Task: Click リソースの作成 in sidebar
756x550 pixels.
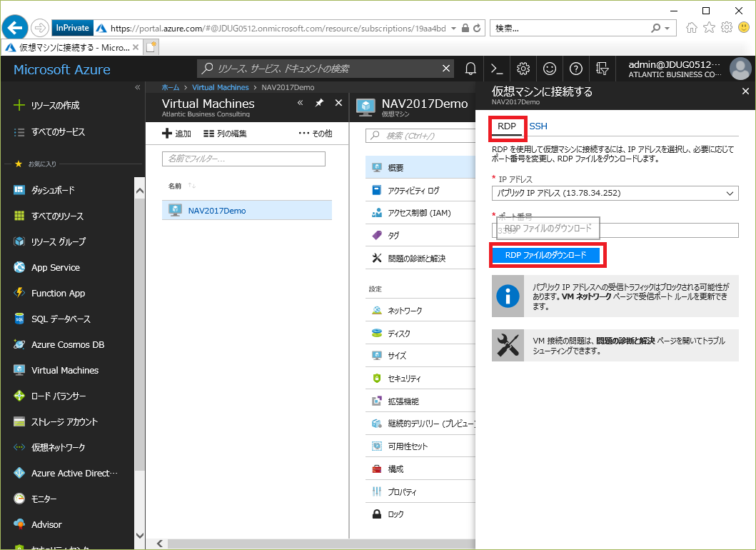Action: [55, 105]
